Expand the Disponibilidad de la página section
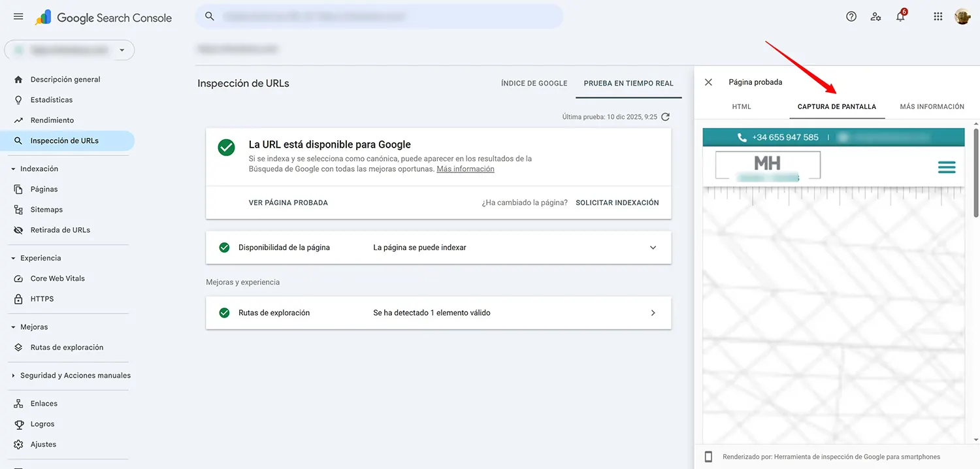Image resolution: width=980 pixels, height=469 pixels. [x=653, y=248]
